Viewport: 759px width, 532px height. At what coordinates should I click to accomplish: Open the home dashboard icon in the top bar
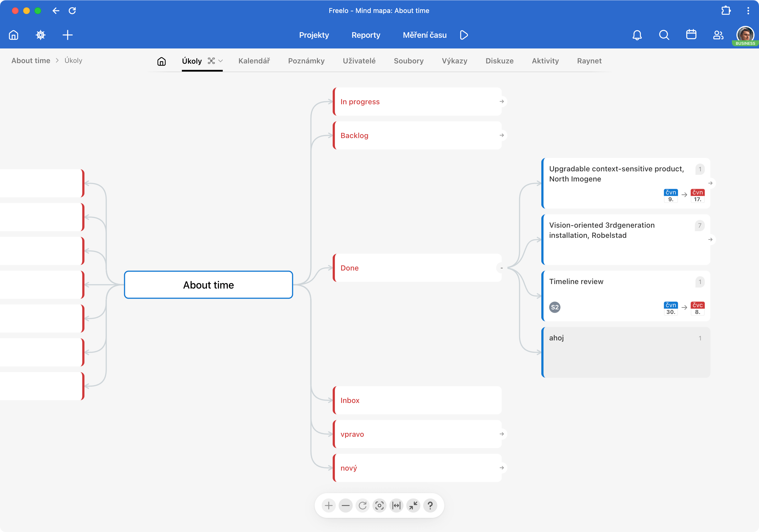pyautogui.click(x=14, y=35)
